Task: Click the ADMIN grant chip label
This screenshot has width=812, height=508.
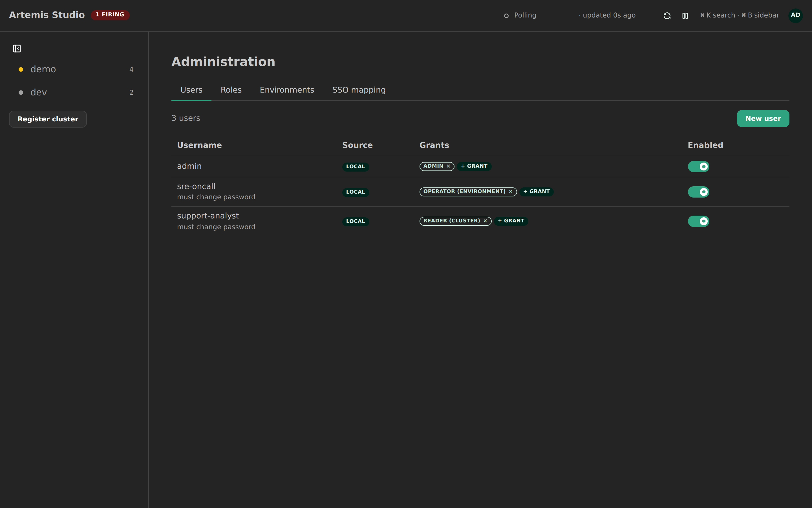Action: coord(433,166)
